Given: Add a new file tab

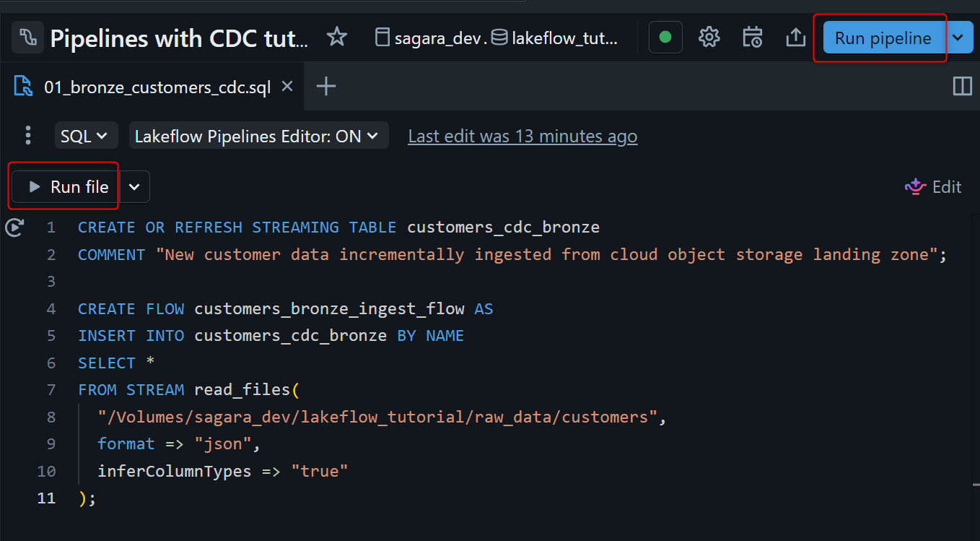Looking at the screenshot, I should point(326,87).
